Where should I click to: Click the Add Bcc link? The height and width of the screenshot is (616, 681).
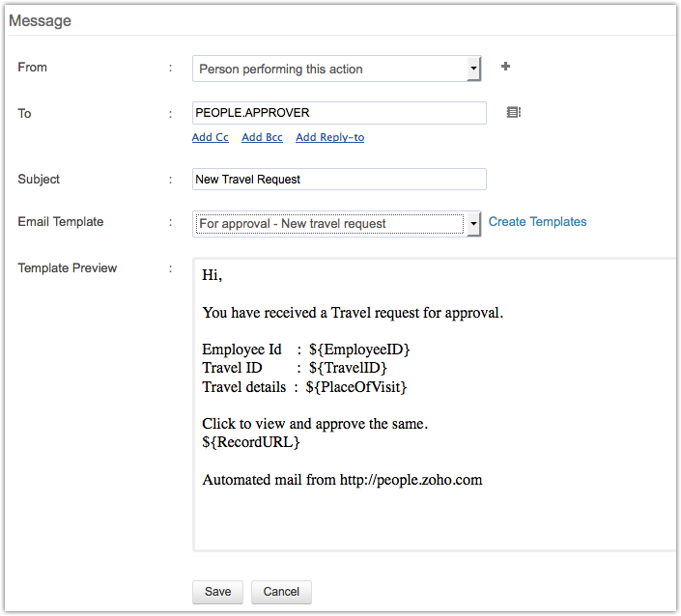(262, 138)
